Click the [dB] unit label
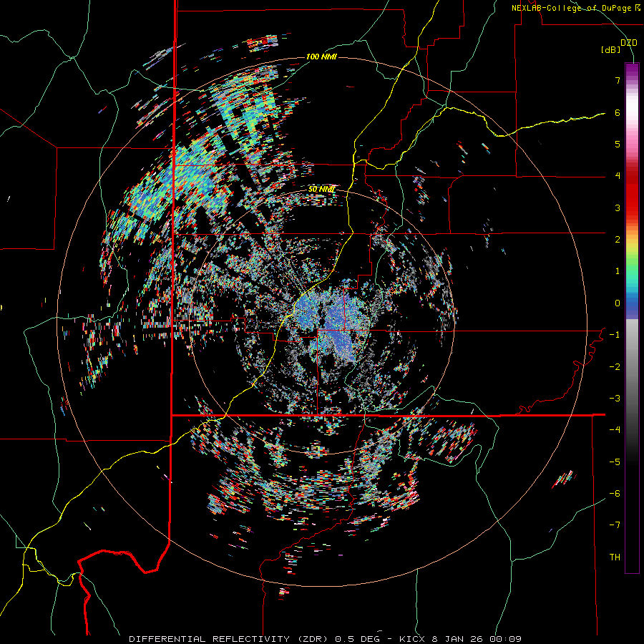The width and height of the screenshot is (644, 644). (611, 50)
